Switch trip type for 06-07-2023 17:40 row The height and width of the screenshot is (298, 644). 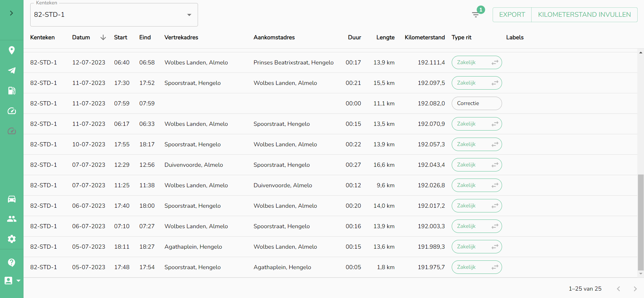[495, 206]
